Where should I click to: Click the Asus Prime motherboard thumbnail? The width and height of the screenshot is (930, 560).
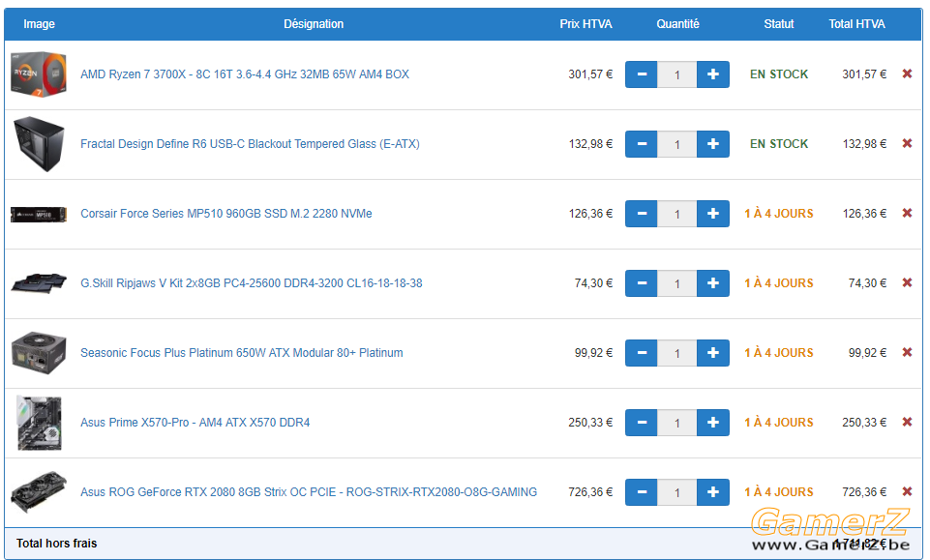[x=39, y=423]
